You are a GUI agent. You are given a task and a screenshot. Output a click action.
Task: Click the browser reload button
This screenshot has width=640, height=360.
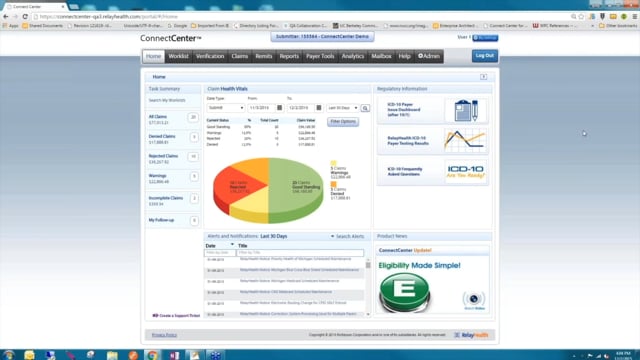(x=25, y=17)
